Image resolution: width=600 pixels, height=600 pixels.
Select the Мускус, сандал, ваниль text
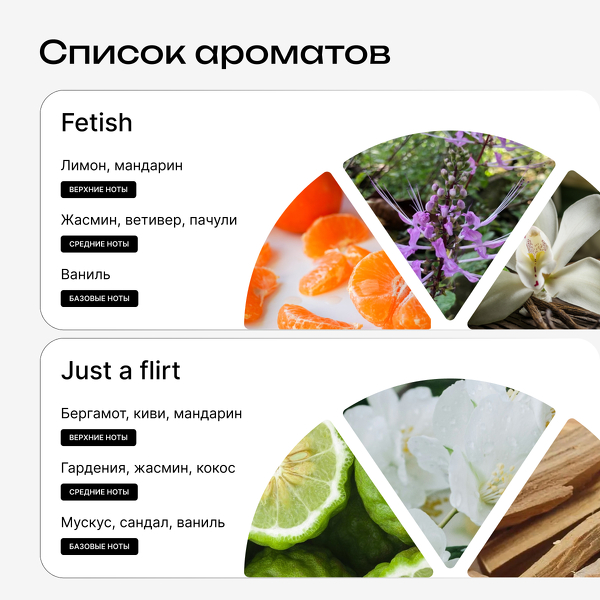[x=143, y=523]
